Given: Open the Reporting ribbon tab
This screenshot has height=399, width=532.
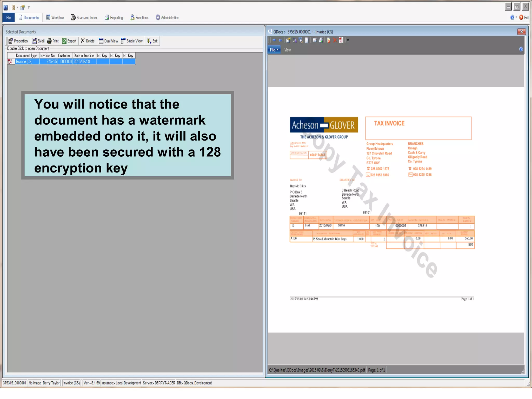Looking at the screenshot, I should tap(114, 18).
